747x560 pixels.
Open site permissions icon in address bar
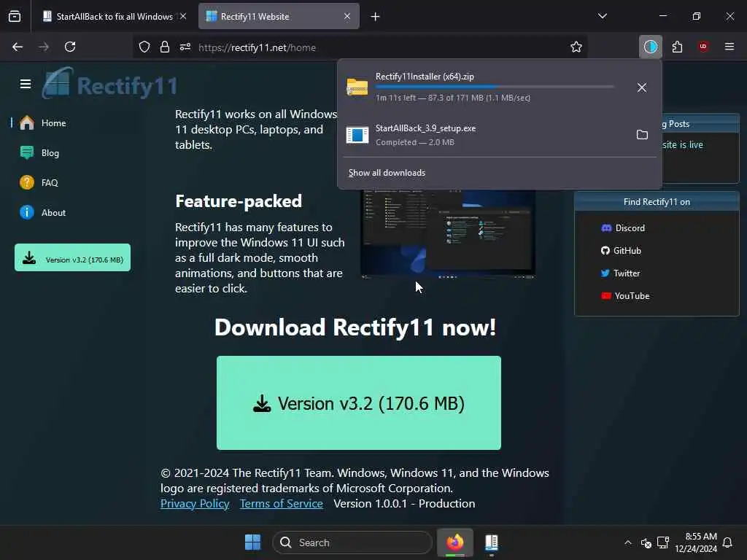[x=185, y=47]
